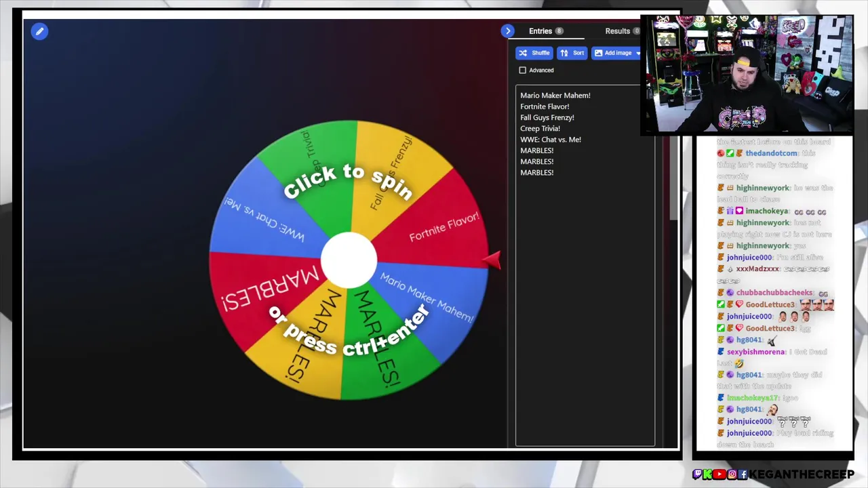Click the shuffle arrows icon
Image resolution: width=868 pixels, height=488 pixels.
coord(523,53)
